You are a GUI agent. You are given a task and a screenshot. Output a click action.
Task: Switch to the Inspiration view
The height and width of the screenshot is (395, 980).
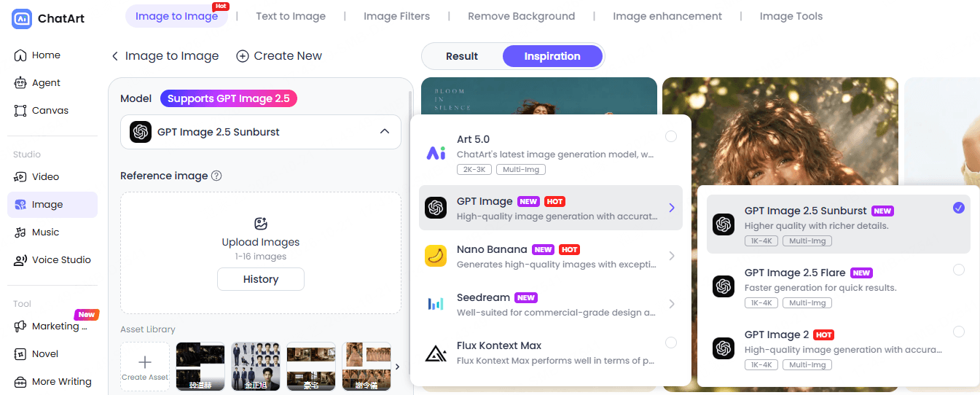point(552,56)
